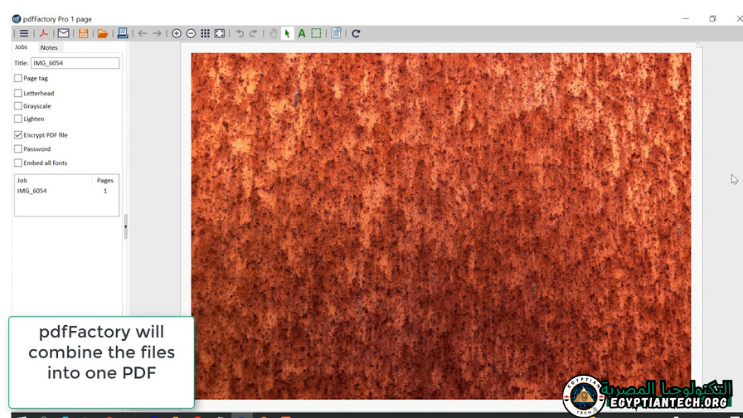Click the email envelope icon
The width and height of the screenshot is (743, 418).
pyautogui.click(x=63, y=33)
